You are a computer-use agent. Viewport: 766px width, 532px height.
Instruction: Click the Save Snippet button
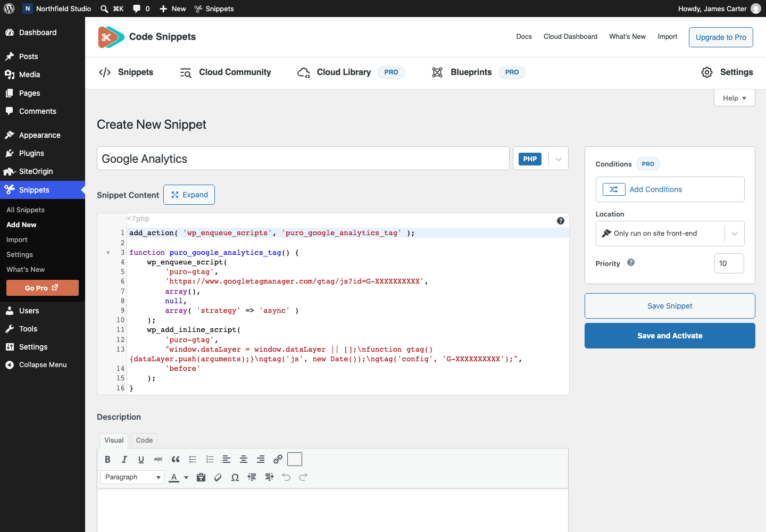(x=670, y=306)
